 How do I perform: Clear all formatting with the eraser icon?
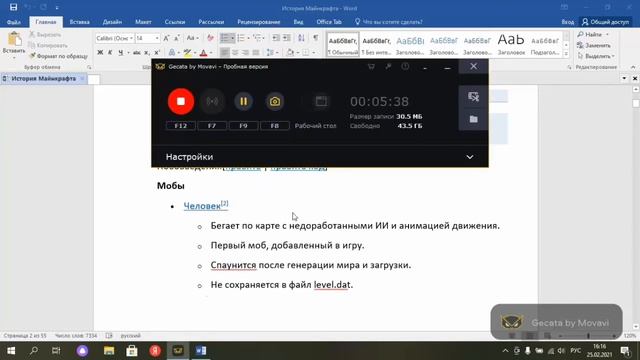coord(210,38)
